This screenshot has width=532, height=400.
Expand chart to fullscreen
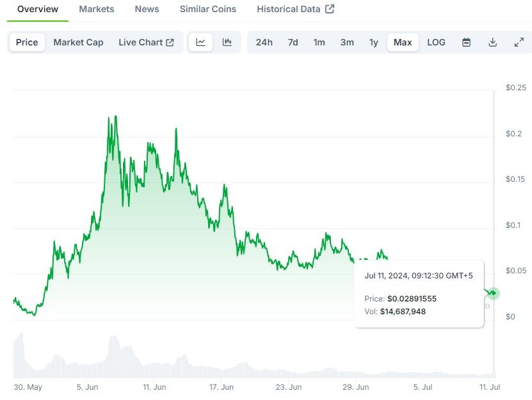(x=519, y=42)
